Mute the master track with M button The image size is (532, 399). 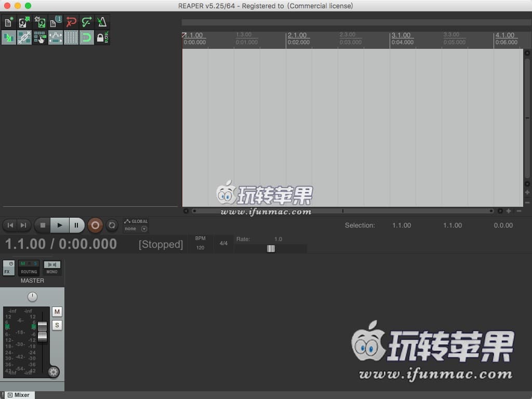click(57, 312)
